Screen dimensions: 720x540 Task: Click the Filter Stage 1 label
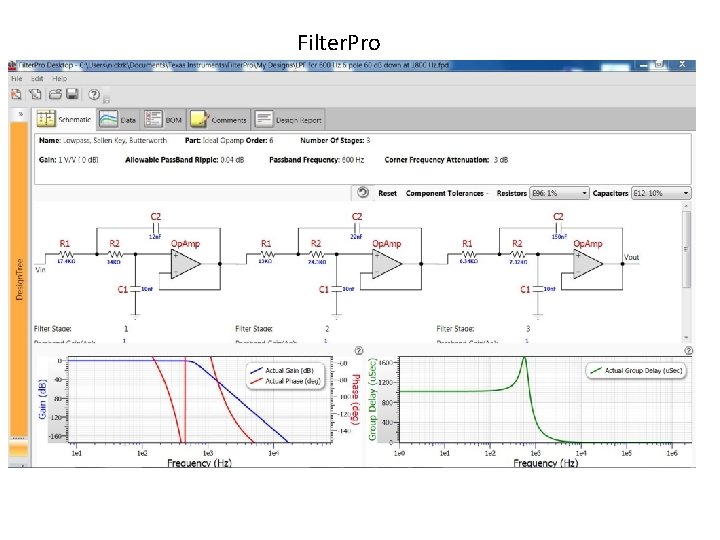[x=52, y=329]
